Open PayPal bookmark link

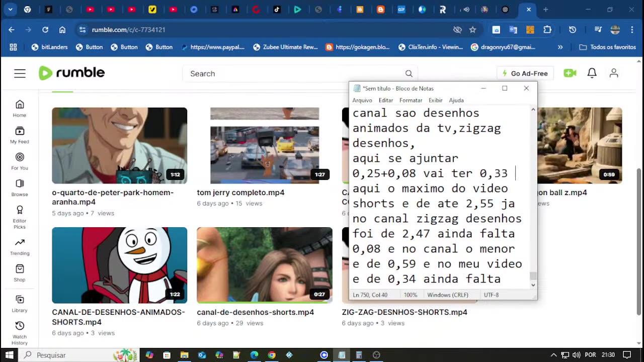(x=213, y=47)
